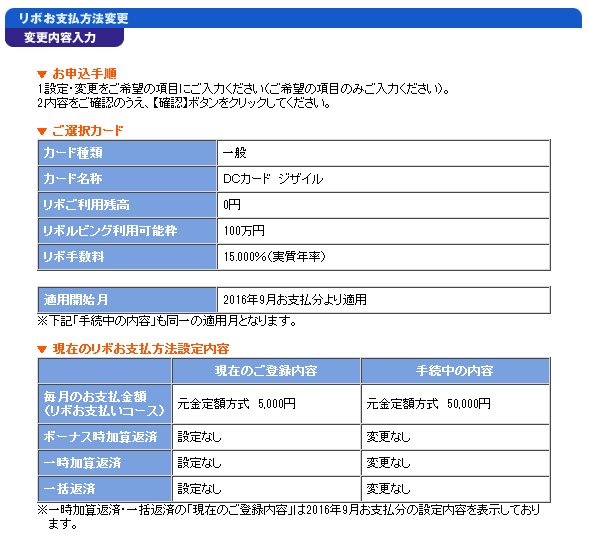Click the 一括返済 row label
This screenshot has width=589, height=540.
(104, 489)
